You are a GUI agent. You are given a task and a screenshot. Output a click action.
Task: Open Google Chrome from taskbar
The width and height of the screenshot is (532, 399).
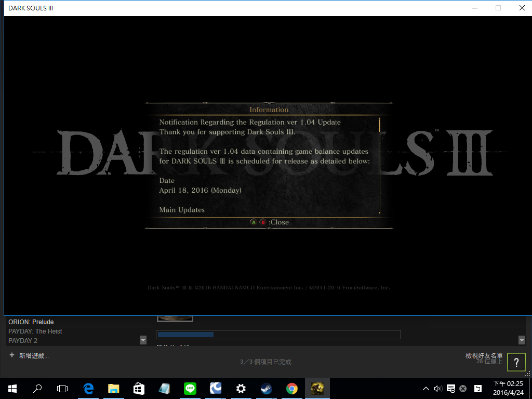click(292, 389)
